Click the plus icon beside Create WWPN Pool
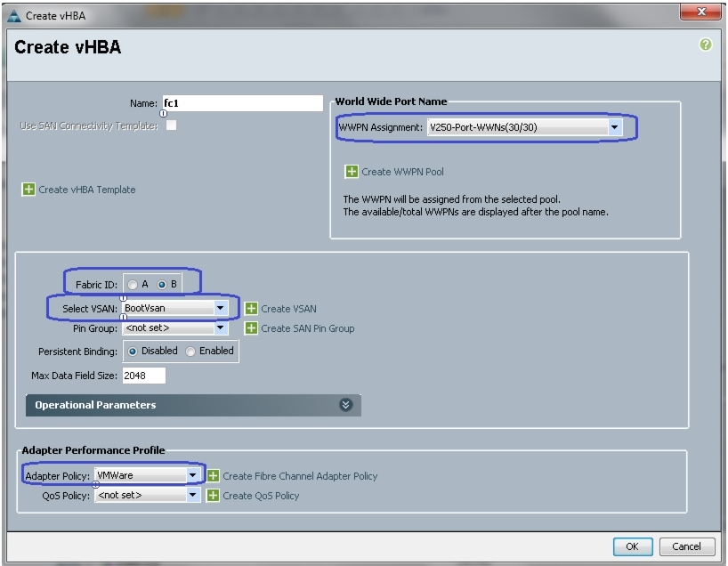This screenshot has width=728, height=566. click(352, 172)
